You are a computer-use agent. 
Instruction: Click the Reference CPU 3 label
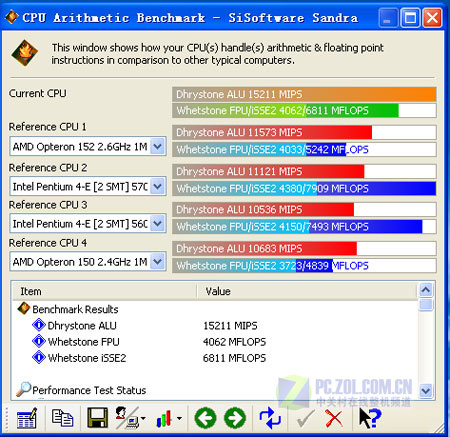(x=48, y=205)
